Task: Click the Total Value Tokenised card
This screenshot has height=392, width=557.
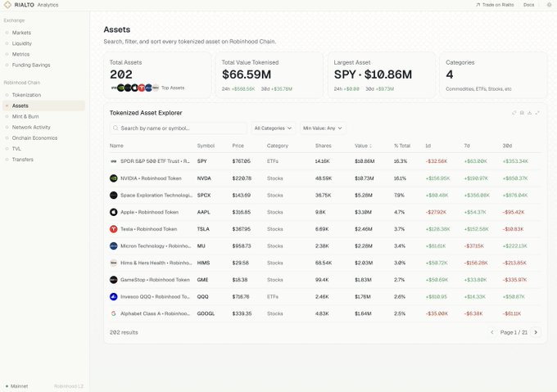Action: point(269,75)
